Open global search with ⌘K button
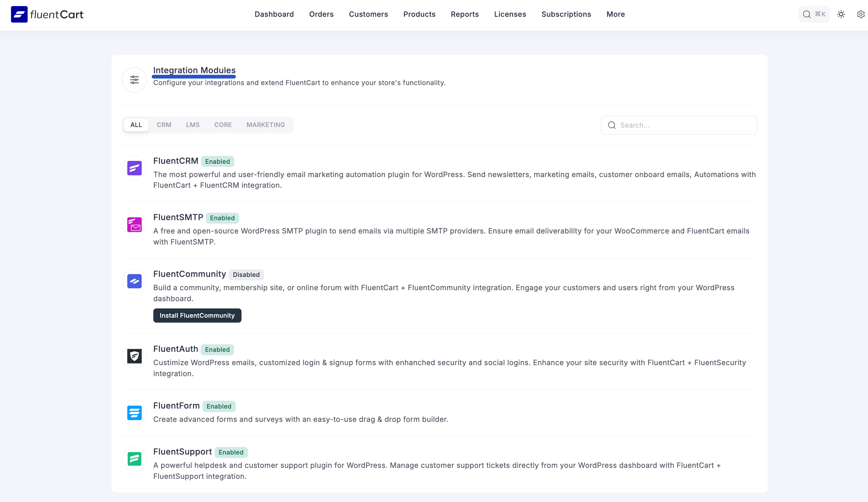 (x=814, y=14)
